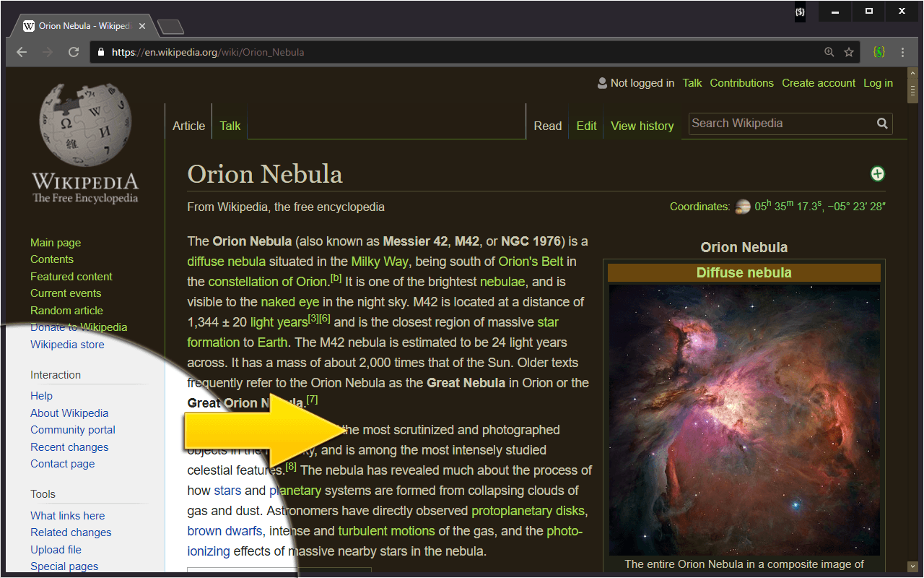Follow the naked eye link
The width and height of the screenshot is (924, 578).
pos(290,302)
